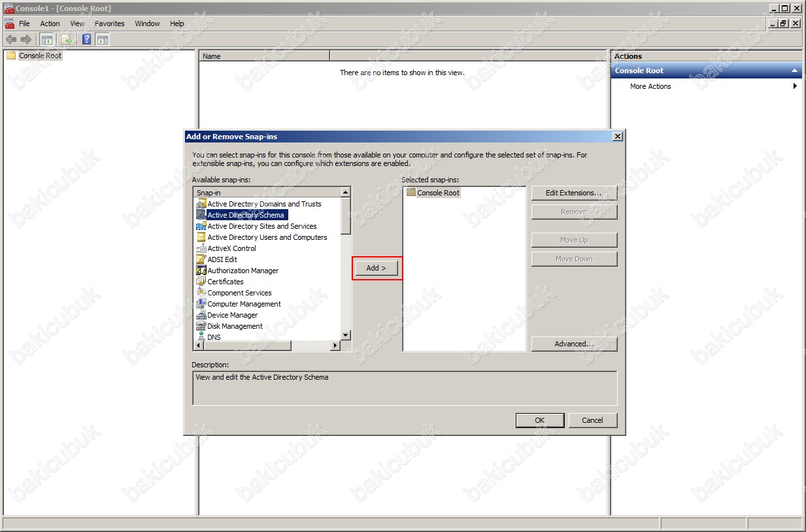The image size is (806, 532).
Task: Click the snap-in list vertical scrollbar thumb
Action: pyautogui.click(x=346, y=216)
